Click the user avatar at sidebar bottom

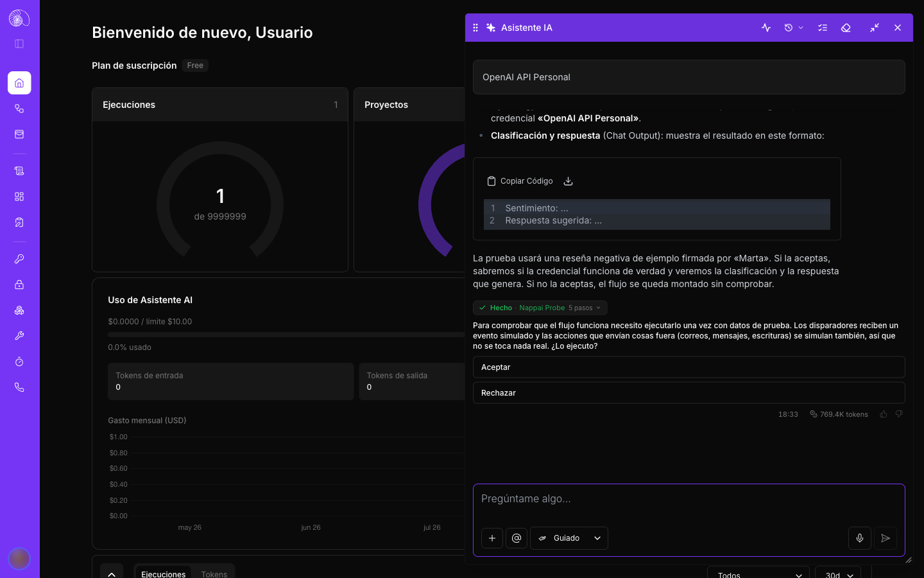pyautogui.click(x=19, y=559)
